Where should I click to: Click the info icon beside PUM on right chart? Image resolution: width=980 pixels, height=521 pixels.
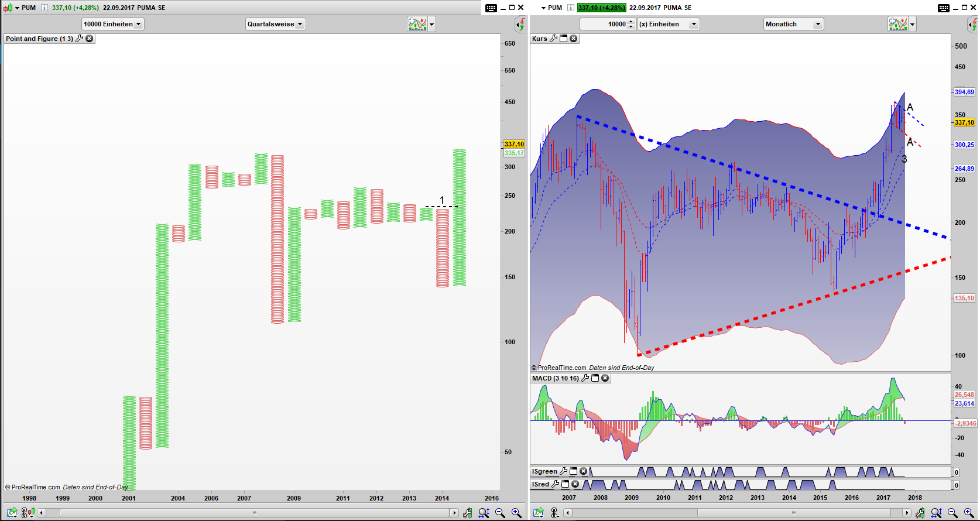[x=570, y=8]
